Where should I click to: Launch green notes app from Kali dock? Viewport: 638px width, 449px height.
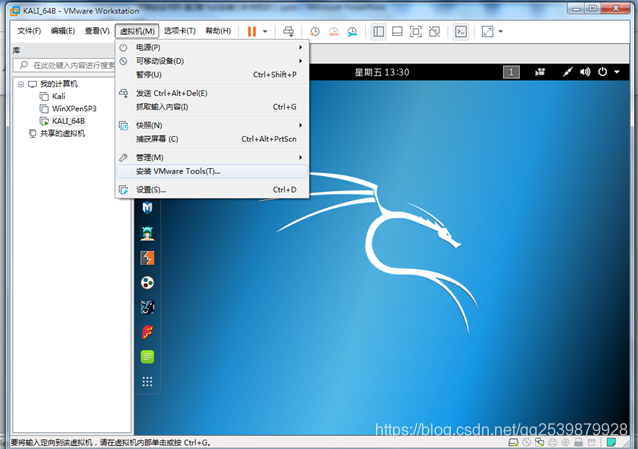(147, 357)
